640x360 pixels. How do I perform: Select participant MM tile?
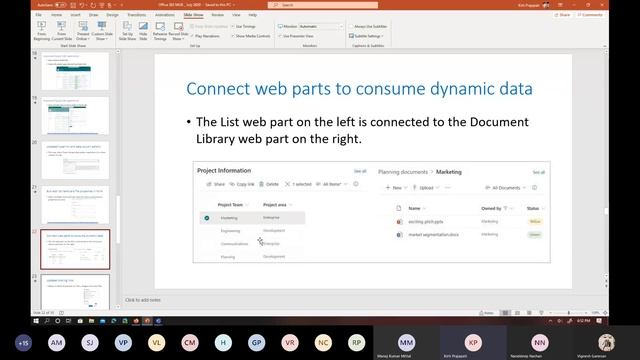(x=407, y=342)
